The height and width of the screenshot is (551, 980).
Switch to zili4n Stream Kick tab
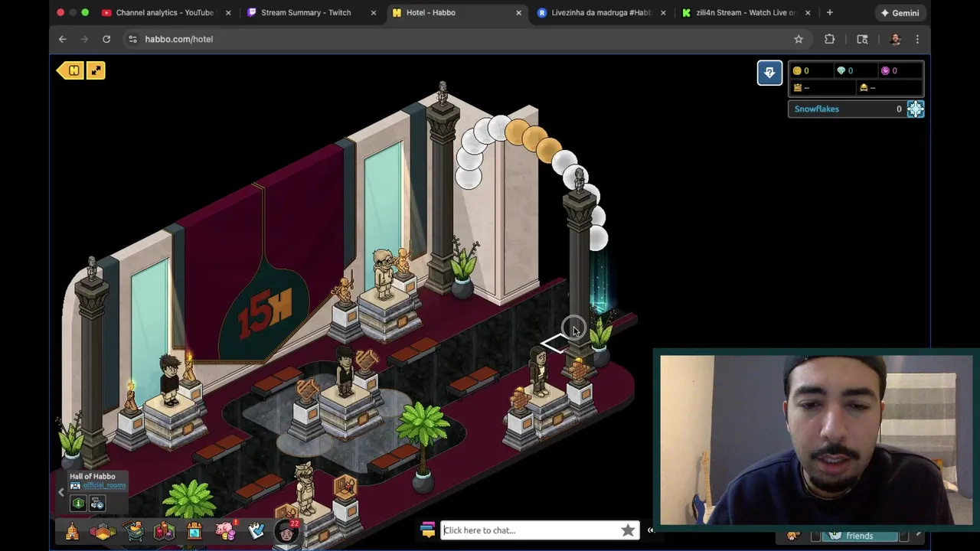(x=746, y=12)
